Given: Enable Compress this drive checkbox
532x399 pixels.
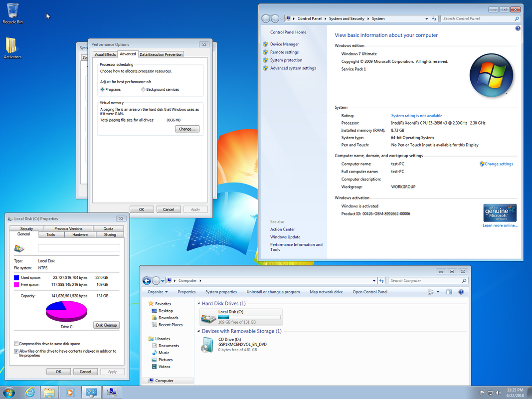Looking at the screenshot, I should point(16,344).
